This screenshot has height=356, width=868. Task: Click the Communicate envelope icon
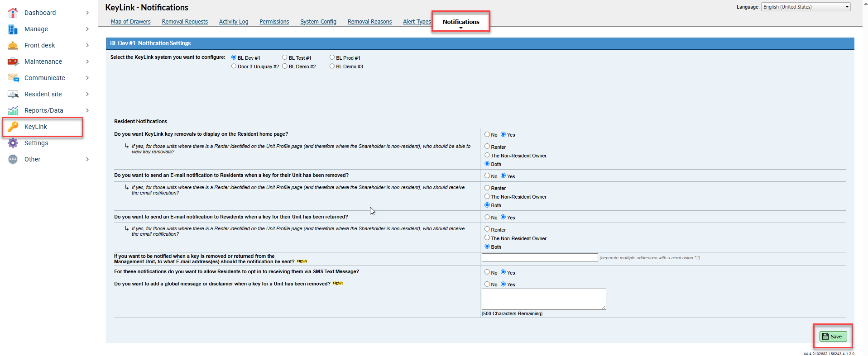pyautogui.click(x=13, y=78)
